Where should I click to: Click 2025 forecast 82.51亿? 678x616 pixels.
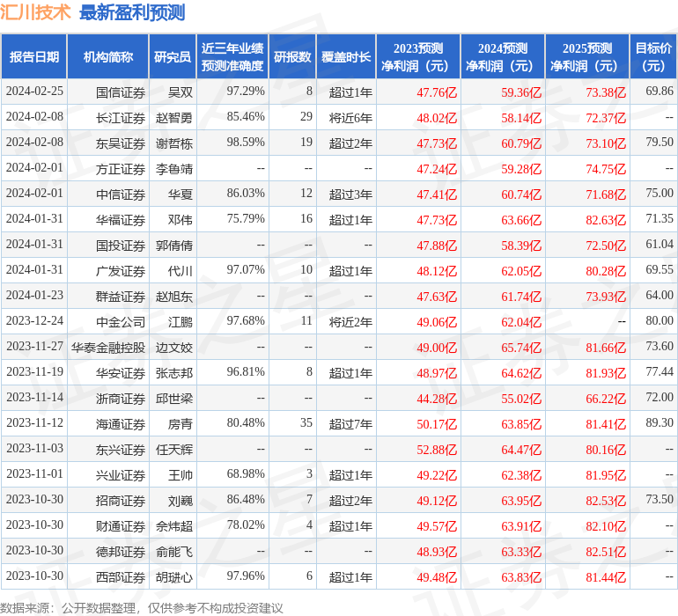click(606, 551)
